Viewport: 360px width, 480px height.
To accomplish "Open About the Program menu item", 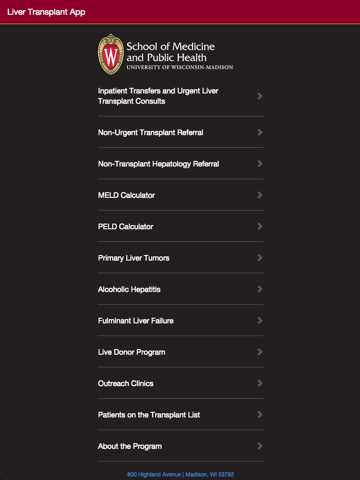I will (x=180, y=446).
